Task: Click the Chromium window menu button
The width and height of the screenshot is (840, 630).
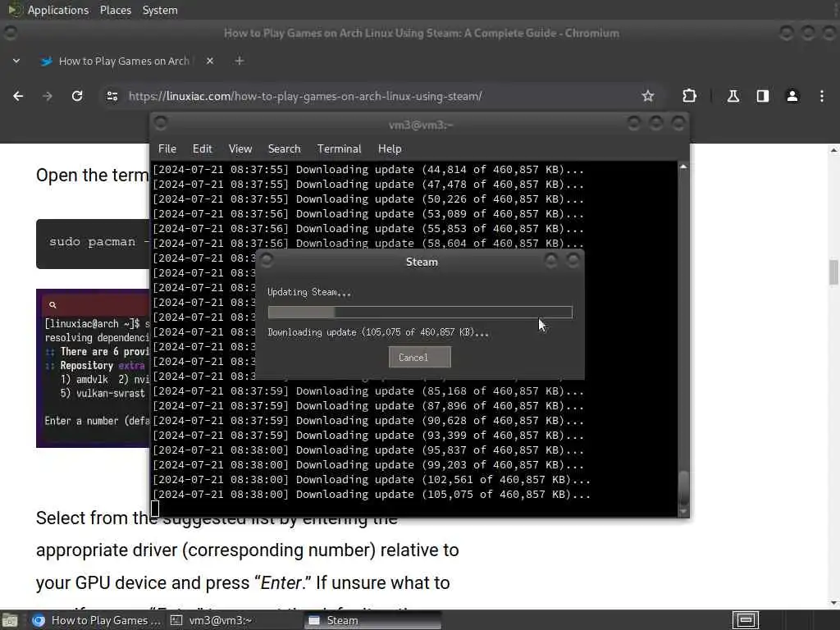Action: [x=10, y=33]
